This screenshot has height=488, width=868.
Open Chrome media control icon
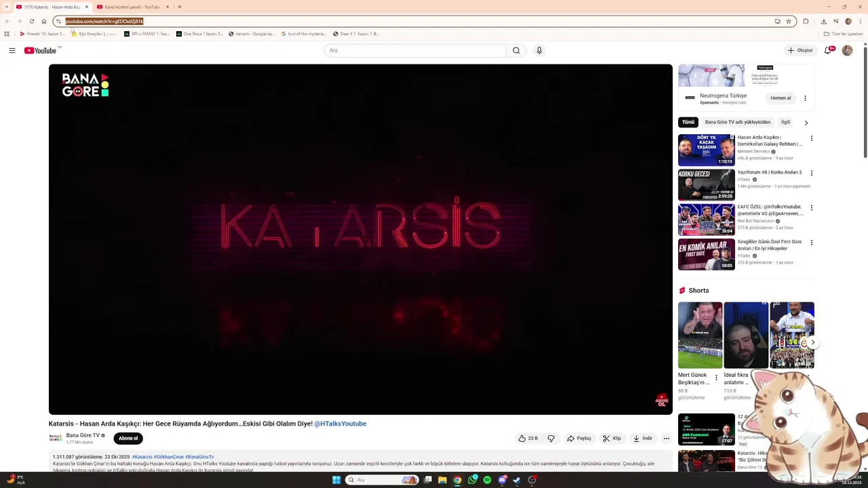pos(836,21)
